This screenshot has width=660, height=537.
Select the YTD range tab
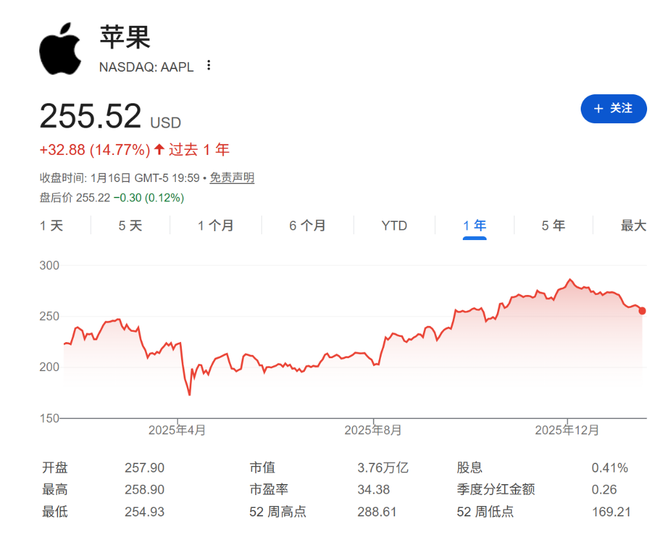coord(394,226)
